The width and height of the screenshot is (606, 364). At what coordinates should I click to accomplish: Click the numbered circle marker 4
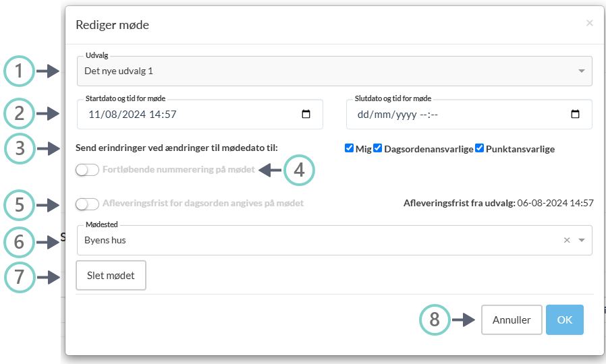[x=300, y=171]
